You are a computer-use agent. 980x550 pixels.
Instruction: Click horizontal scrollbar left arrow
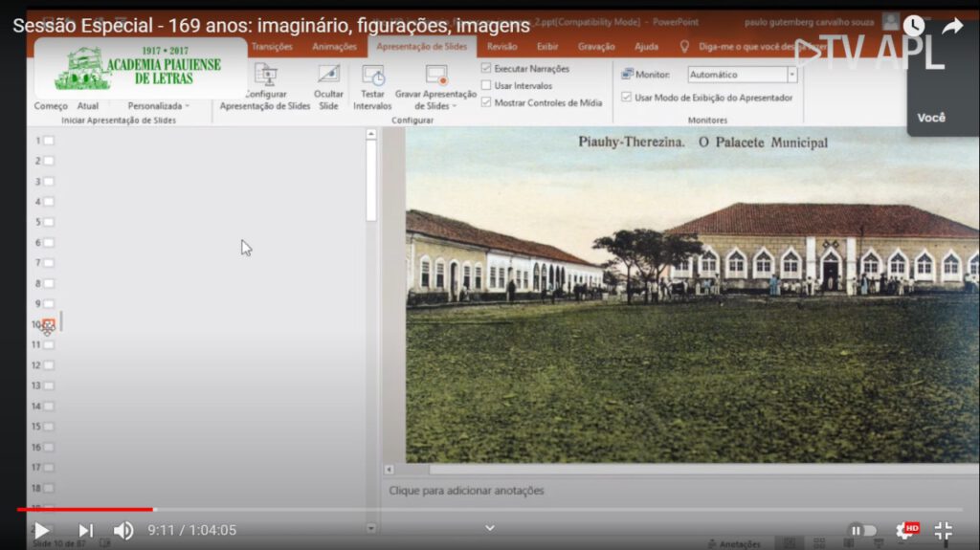click(x=390, y=469)
